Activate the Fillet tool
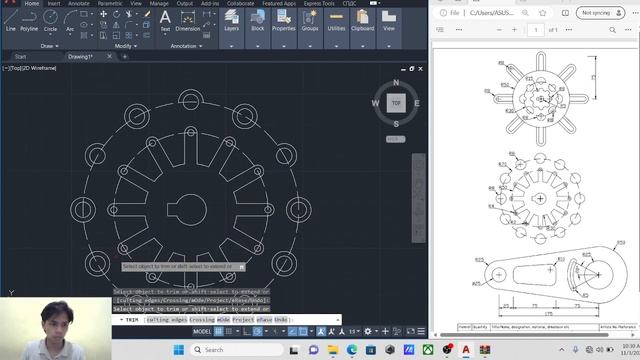This screenshot has height=360, width=640. [x=129, y=25]
